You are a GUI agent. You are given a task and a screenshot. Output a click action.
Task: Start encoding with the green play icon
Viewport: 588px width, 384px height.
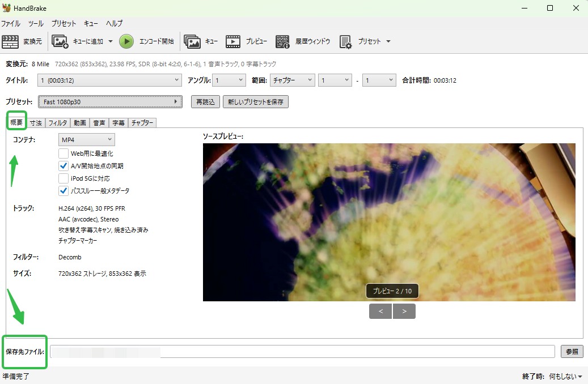click(126, 41)
